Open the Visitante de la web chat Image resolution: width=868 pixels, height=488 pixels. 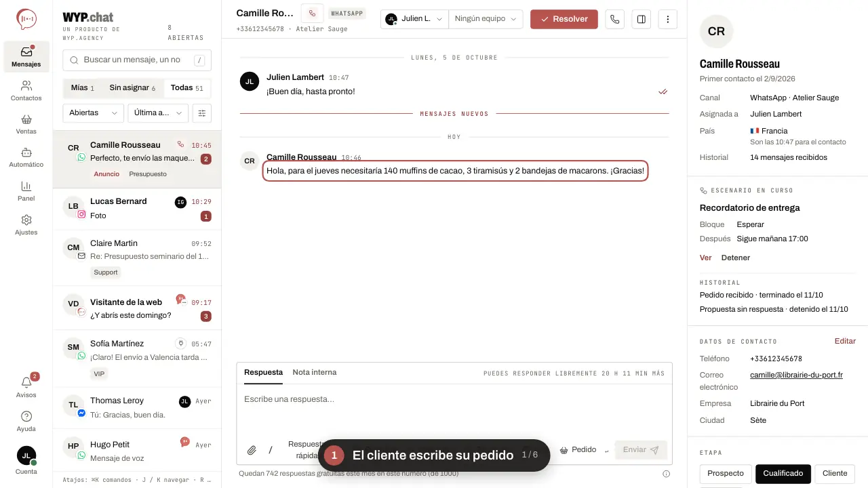137,309
